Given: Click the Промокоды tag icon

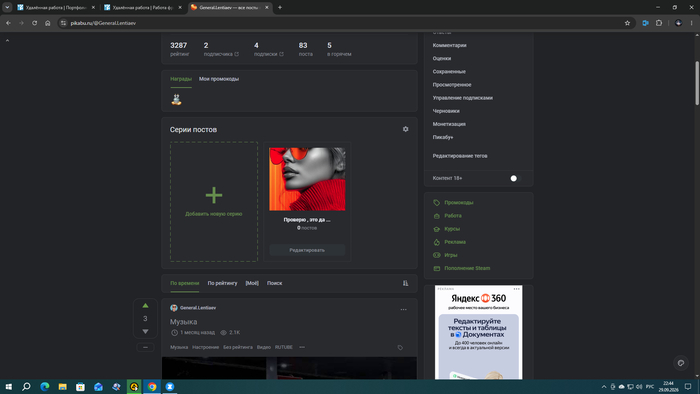Looking at the screenshot, I should 437,203.
